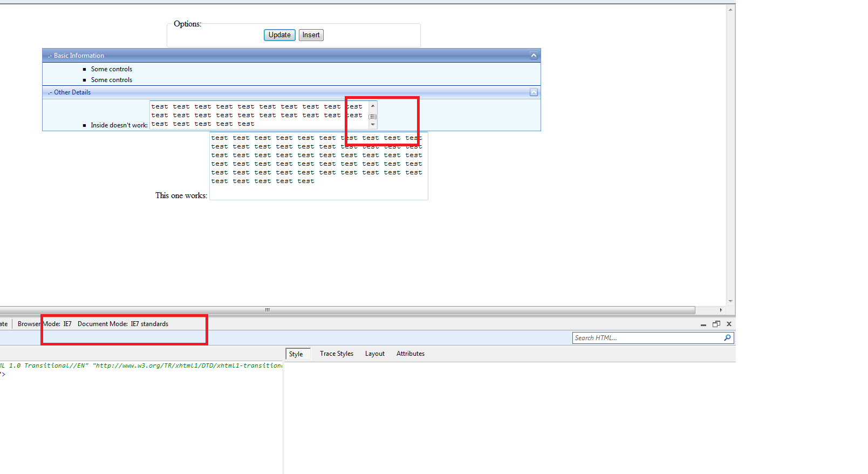Screen dimensions: 868x474
Task: Collapse the Basic Information panel
Action: pyautogui.click(x=534, y=56)
